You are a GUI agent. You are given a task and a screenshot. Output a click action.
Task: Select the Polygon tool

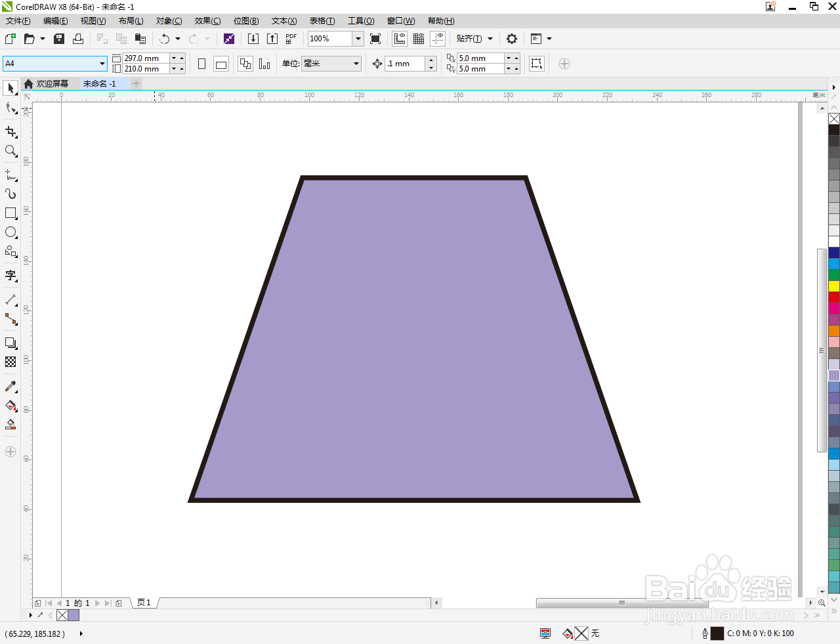coord(10,251)
